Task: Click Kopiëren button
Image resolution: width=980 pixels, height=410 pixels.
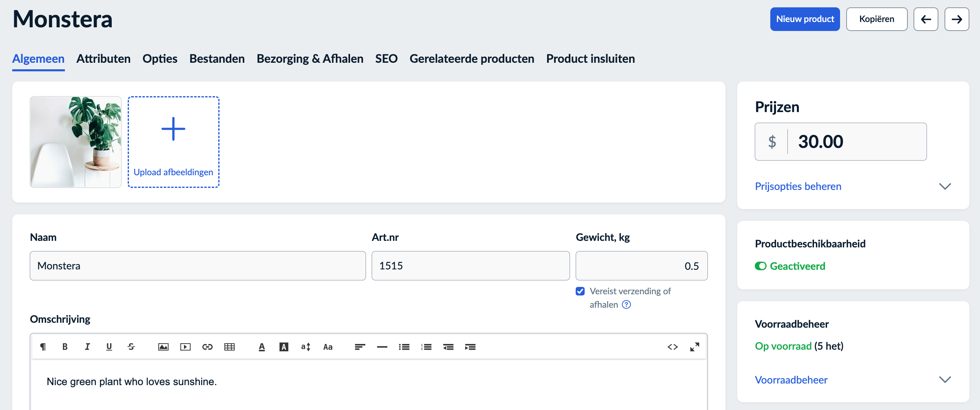Action: pos(877,19)
